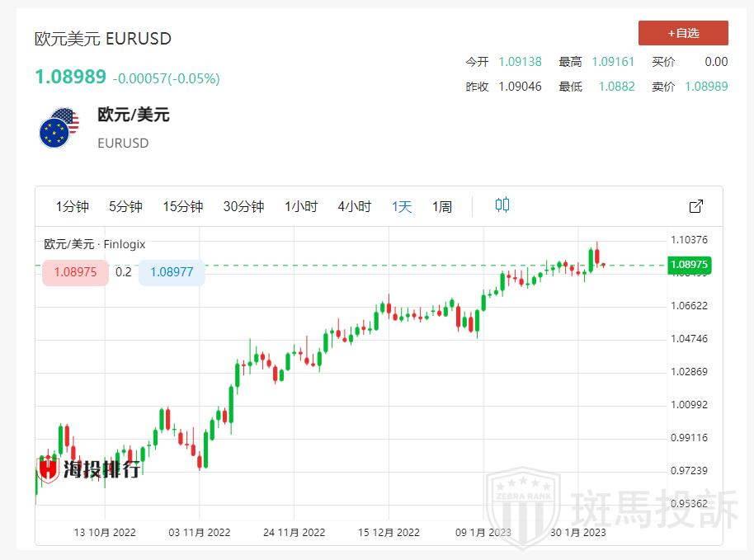This screenshot has height=560, width=754.
Task: Select the 1分钟 timeframe
Action: click(72, 206)
